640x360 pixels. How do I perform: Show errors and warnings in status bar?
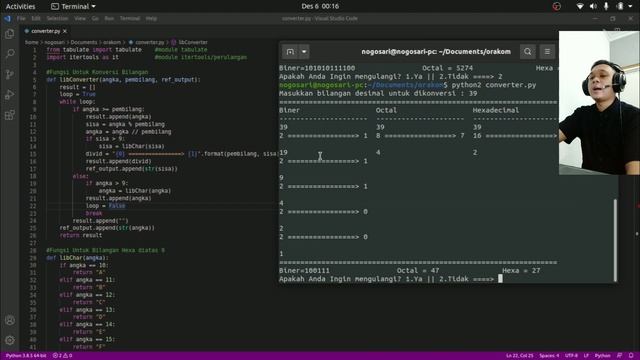click(x=62, y=356)
